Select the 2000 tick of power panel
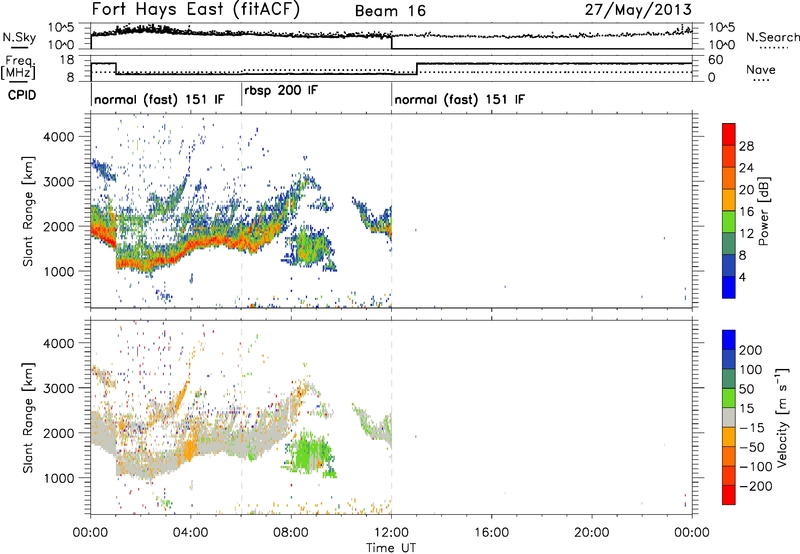Image resolution: width=800 pixels, height=554 pixels. (58, 227)
